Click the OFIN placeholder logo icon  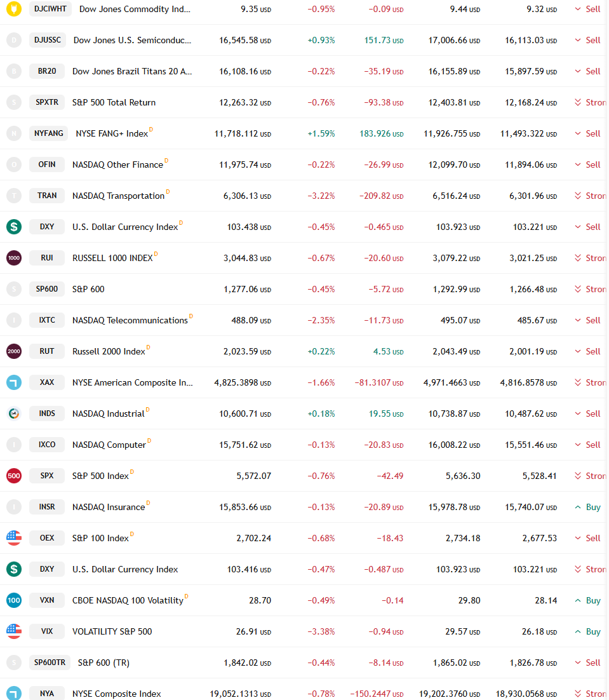(14, 165)
